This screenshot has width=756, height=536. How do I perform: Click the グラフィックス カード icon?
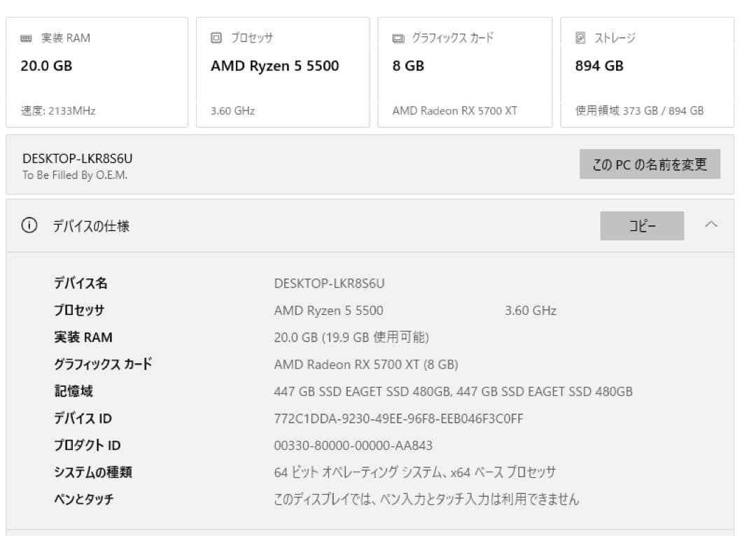coord(397,39)
